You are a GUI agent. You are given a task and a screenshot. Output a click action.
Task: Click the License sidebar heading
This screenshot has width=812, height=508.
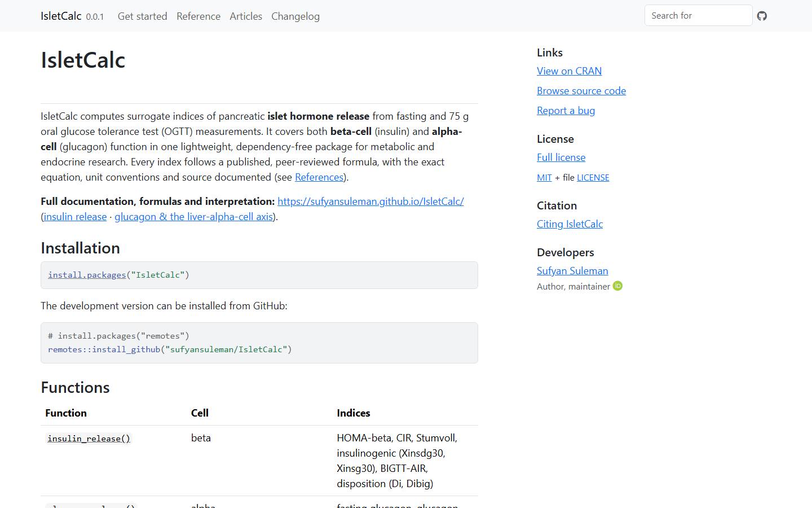tap(555, 139)
